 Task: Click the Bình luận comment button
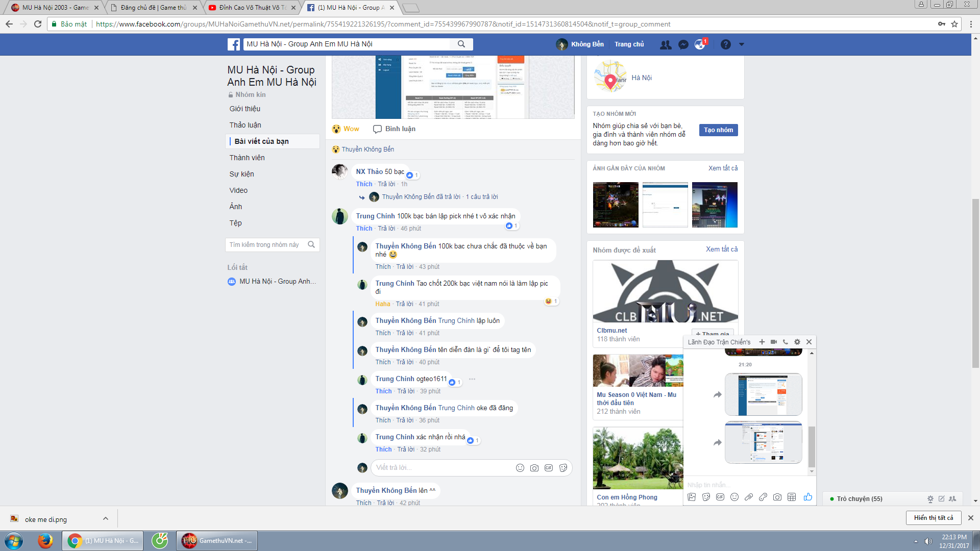click(x=394, y=129)
